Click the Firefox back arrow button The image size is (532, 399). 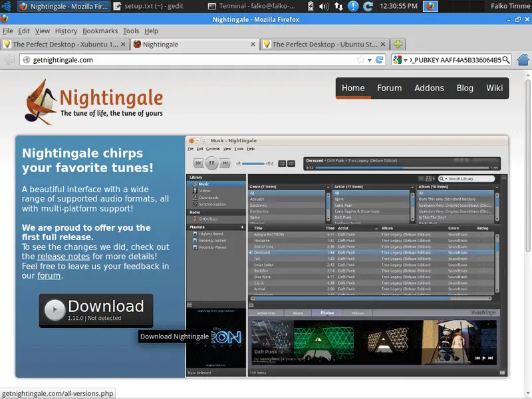coord(9,60)
